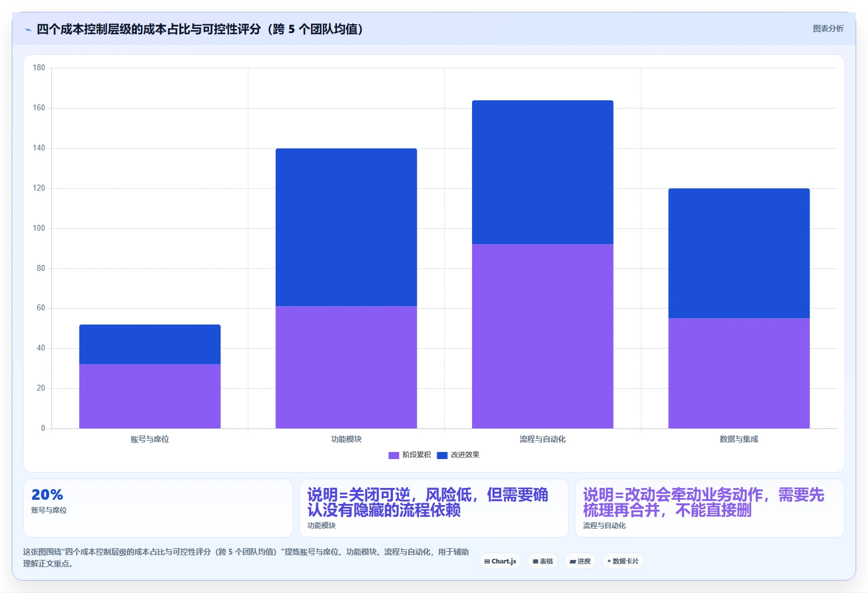Click the purple bar segment for 账号与席位
This screenshot has height=593, width=868.
pyautogui.click(x=150, y=396)
